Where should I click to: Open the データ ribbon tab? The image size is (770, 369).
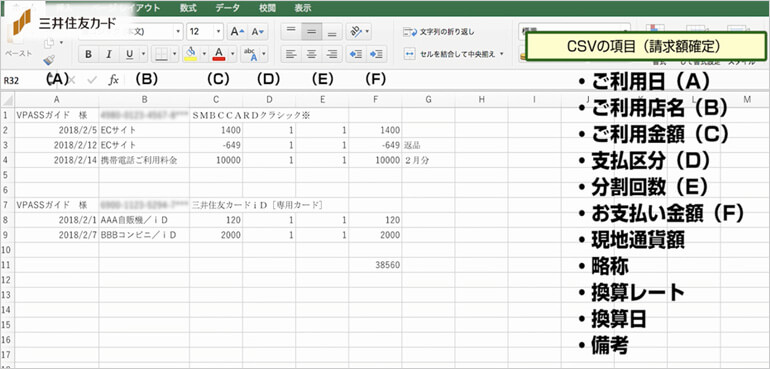pos(227,8)
